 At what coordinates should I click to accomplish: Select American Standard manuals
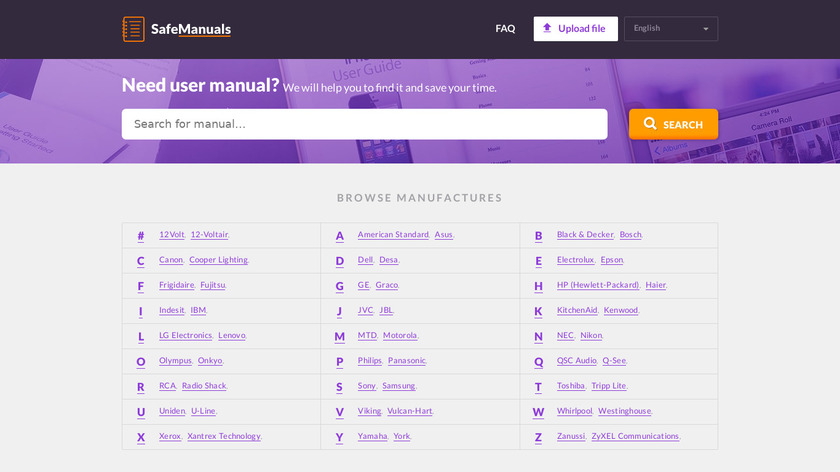coord(393,235)
